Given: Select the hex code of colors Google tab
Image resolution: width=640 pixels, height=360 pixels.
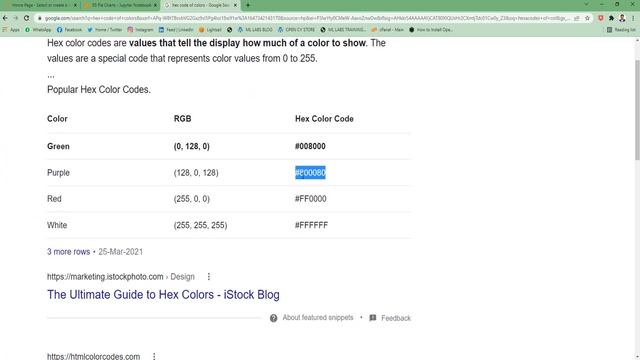Looking at the screenshot, I should (x=200, y=5).
